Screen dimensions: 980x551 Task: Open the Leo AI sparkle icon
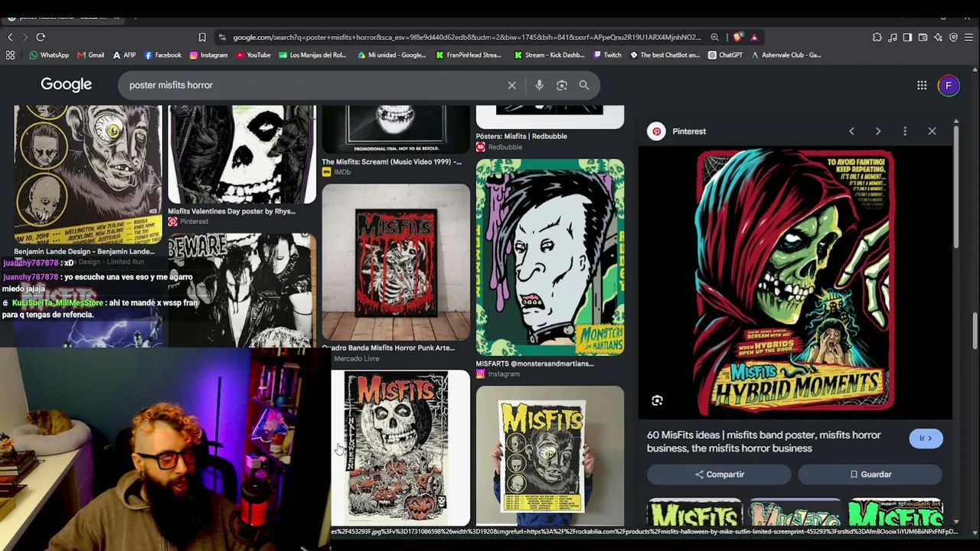coord(938,37)
